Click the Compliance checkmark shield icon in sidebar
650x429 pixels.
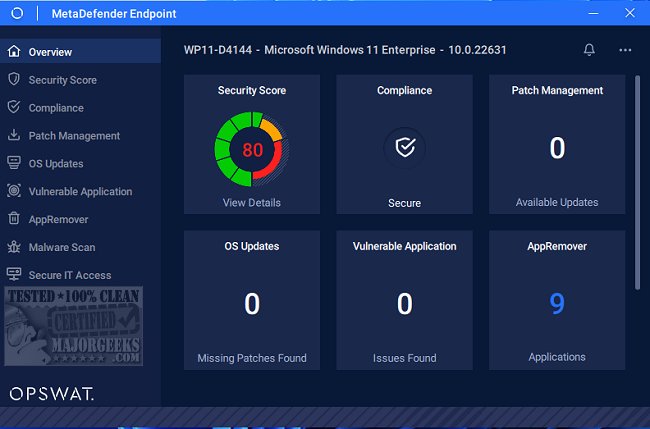14,107
